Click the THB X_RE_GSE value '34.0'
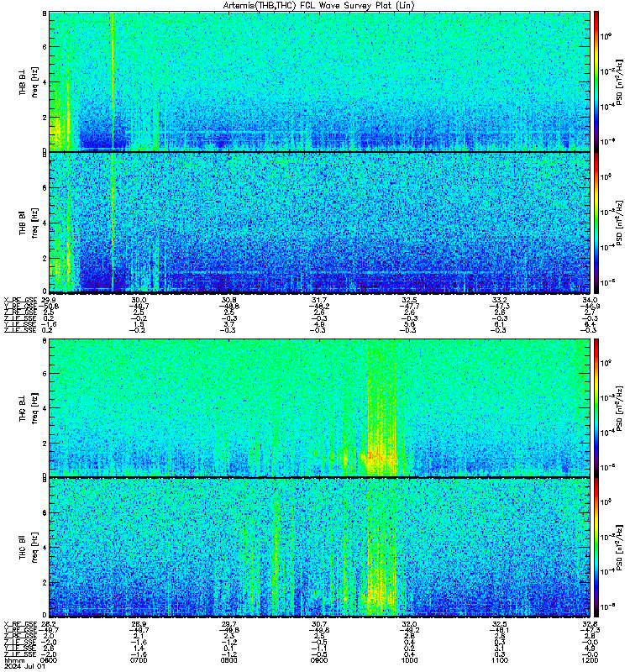Screen dimensions: 630x672 click(x=590, y=300)
